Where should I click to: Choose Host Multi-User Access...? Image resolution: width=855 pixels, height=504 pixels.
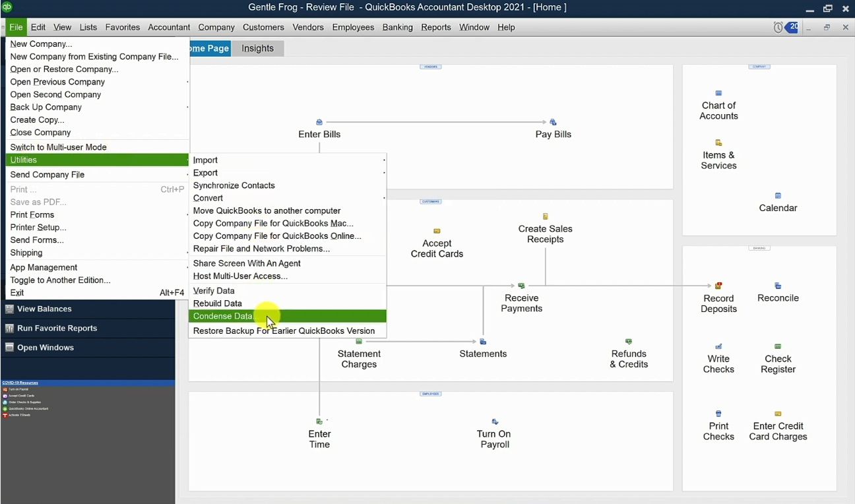point(288,276)
